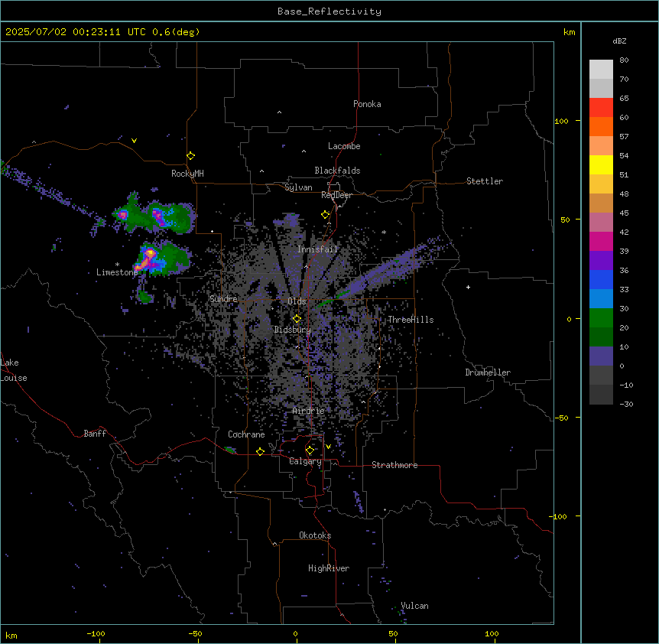Click the right axis -50 km tick label
Screen dimensions: 659x644
pos(561,418)
